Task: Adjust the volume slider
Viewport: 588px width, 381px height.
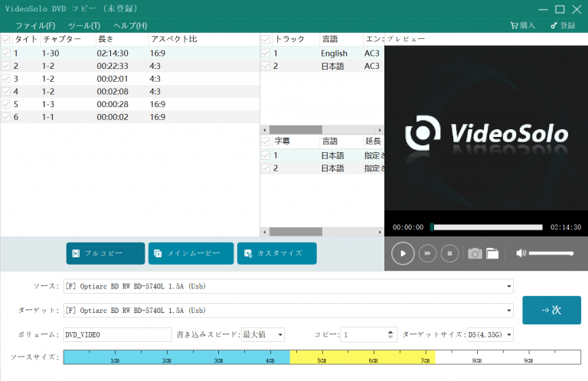Action: (x=551, y=253)
